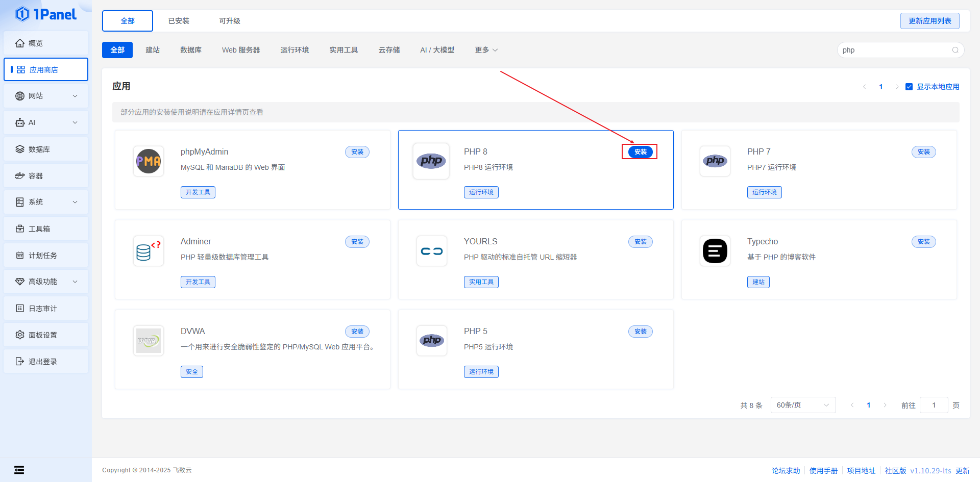The image size is (980, 482).
Task: Open the DVWA app logo
Action: click(149, 341)
